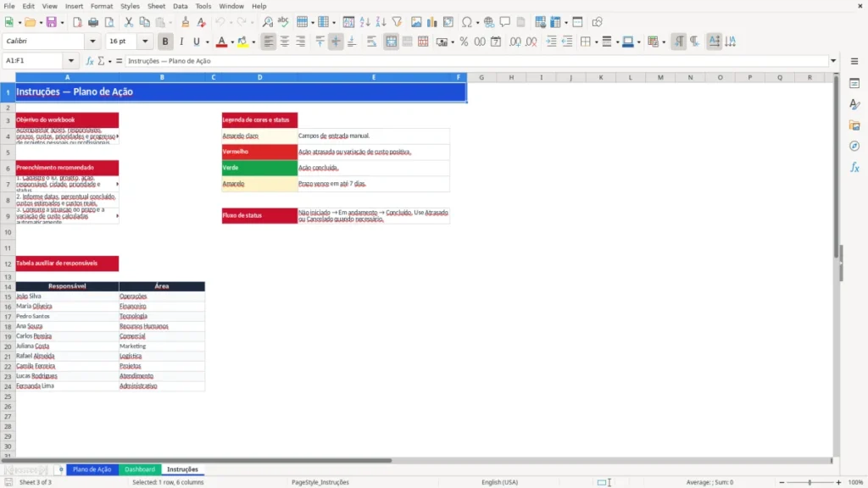This screenshot has width=868, height=488.
Task: Toggle Align Right
Action: pos(301,42)
